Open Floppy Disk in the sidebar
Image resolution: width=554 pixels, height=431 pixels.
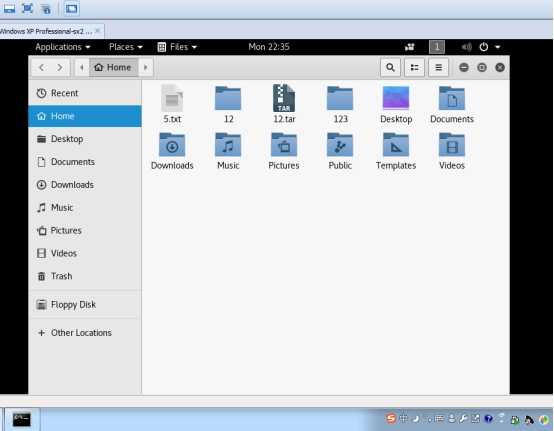click(85, 304)
